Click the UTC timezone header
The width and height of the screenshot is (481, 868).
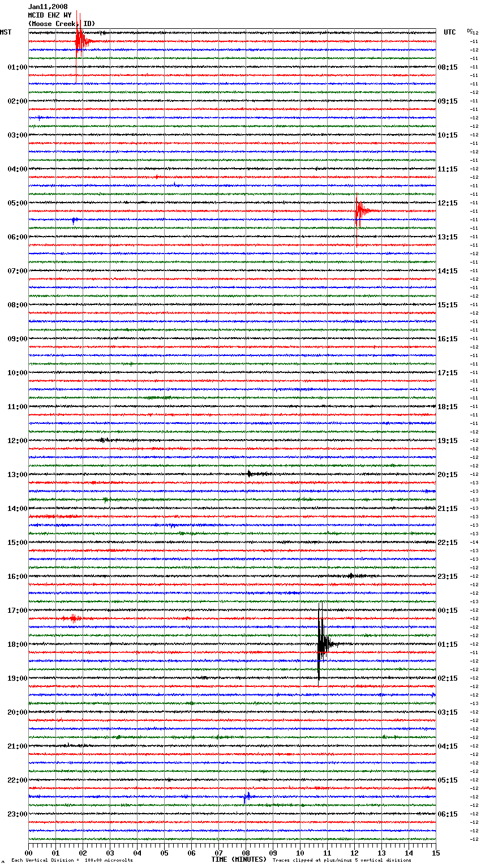coord(449,32)
